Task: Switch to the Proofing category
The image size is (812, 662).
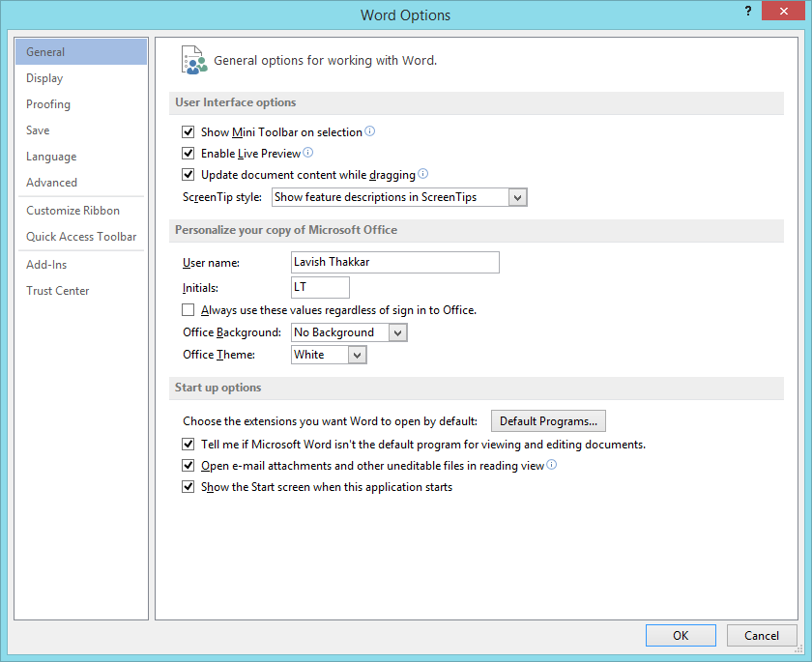Action: (x=48, y=104)
